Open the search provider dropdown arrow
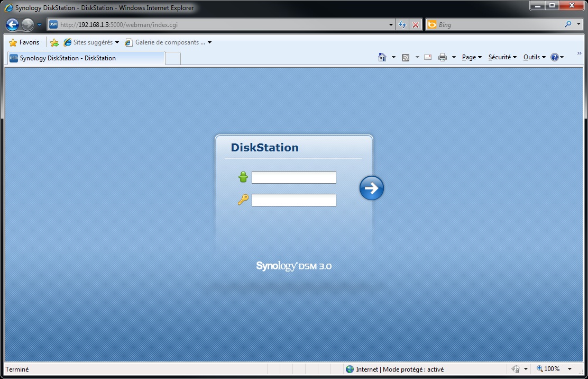The image size is (588, 379). [x=578, y=24]
